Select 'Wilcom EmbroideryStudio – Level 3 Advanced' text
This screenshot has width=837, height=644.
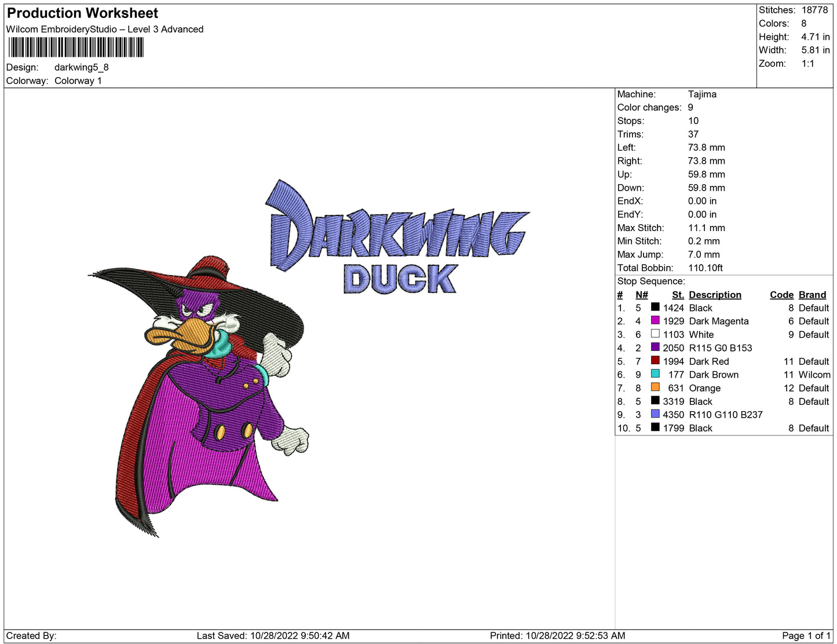point(105,29)
